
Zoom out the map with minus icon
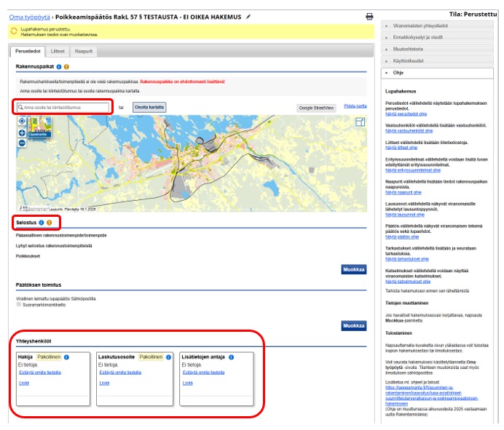pyautogui.click(x=22, y=143)
